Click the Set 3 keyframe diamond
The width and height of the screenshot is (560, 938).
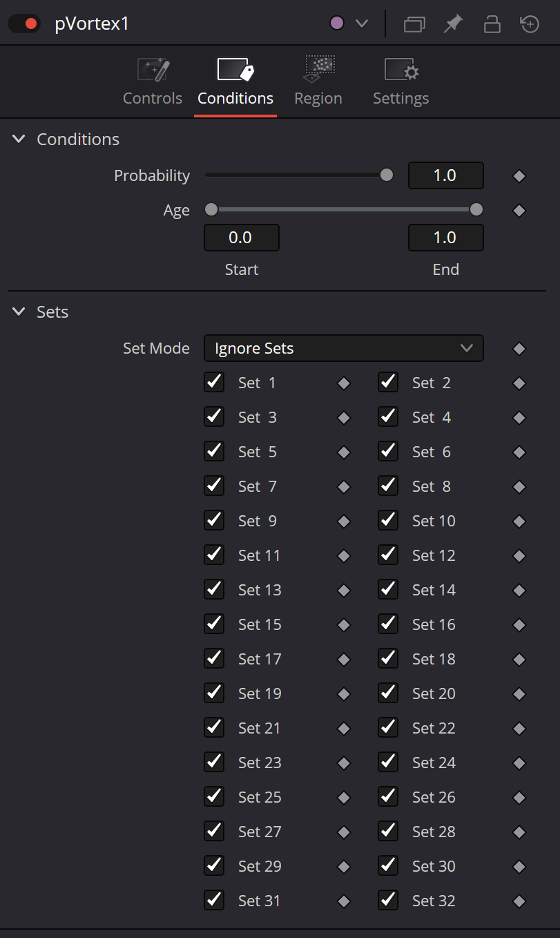click(344, 418)
